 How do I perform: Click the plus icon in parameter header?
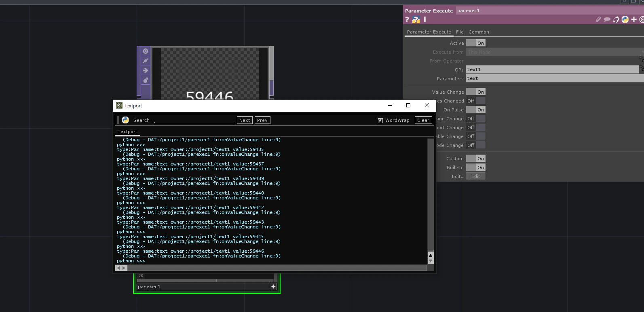[634, 19]
